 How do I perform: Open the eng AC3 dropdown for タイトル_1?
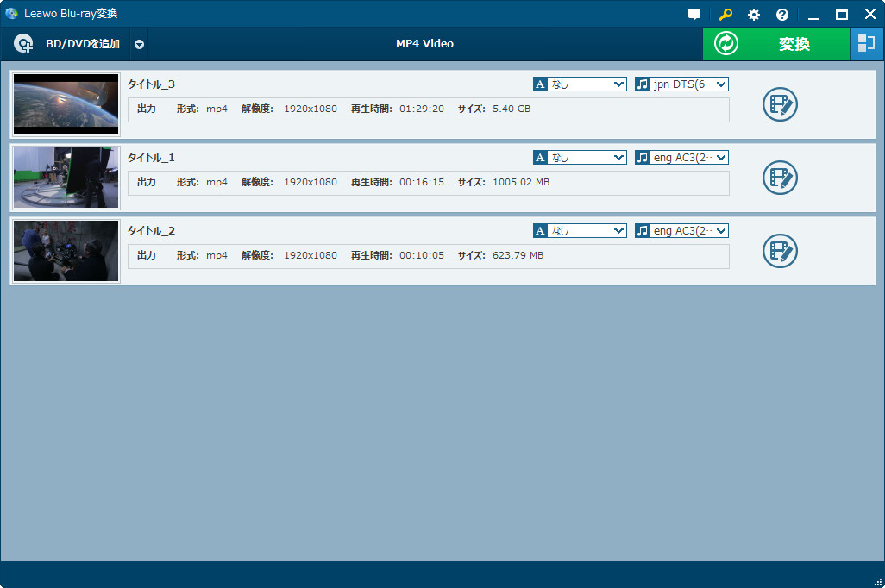coord(720,157)
